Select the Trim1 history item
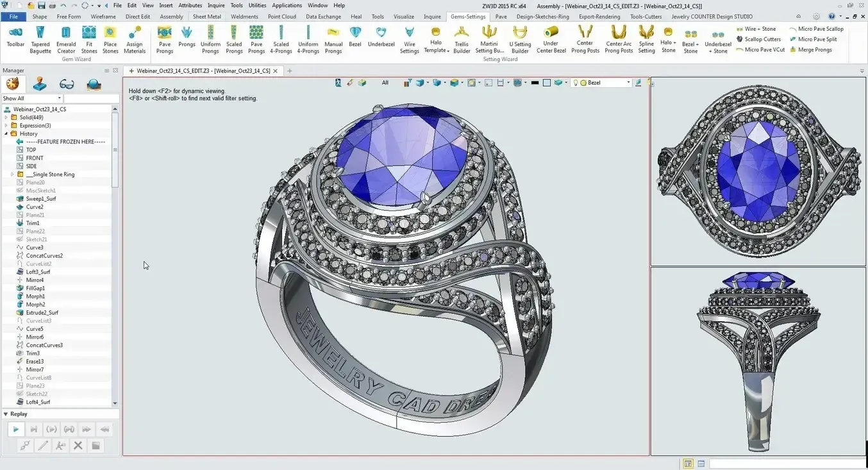This screenshot has height=470, width=868. click(33, 222)
